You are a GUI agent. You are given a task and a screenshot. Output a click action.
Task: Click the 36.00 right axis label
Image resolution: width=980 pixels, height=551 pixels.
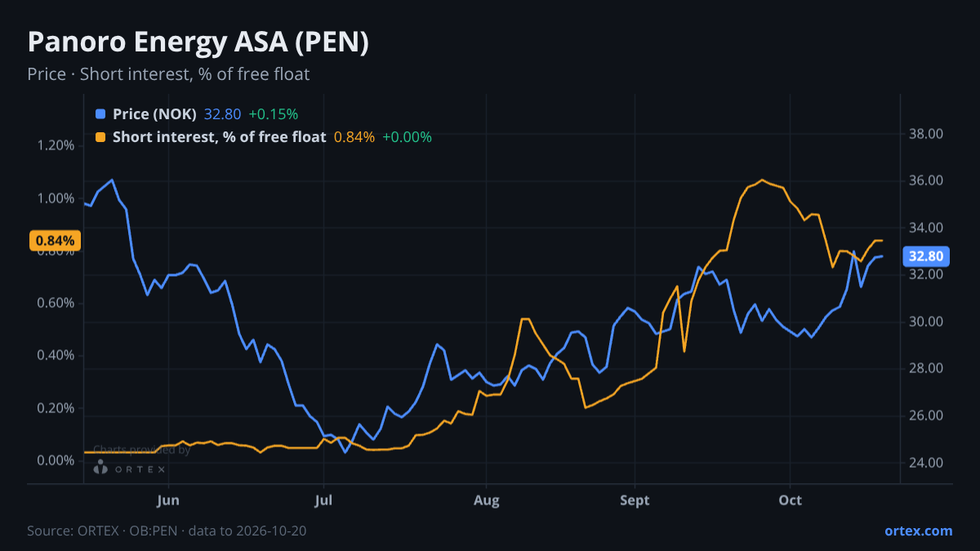click(927, 180)
